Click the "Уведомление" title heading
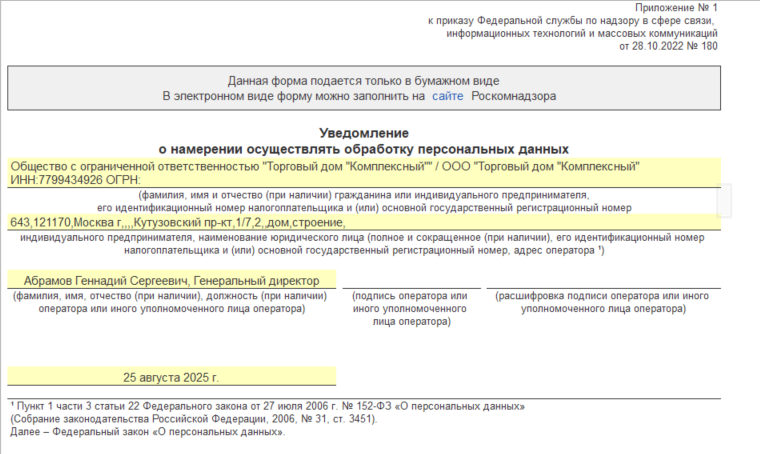The width and height of the screenshot is (760, 454). pyautogui.click(x=364, y=133)
